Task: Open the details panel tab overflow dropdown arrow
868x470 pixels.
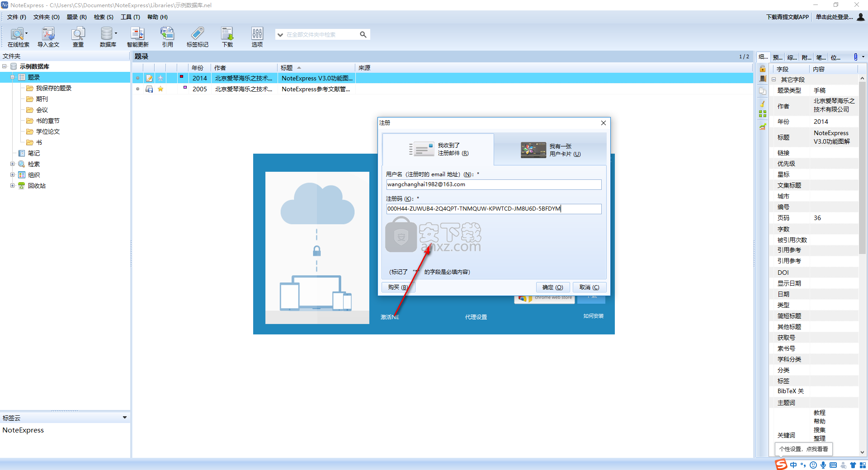Action: (x=863, y=57)
